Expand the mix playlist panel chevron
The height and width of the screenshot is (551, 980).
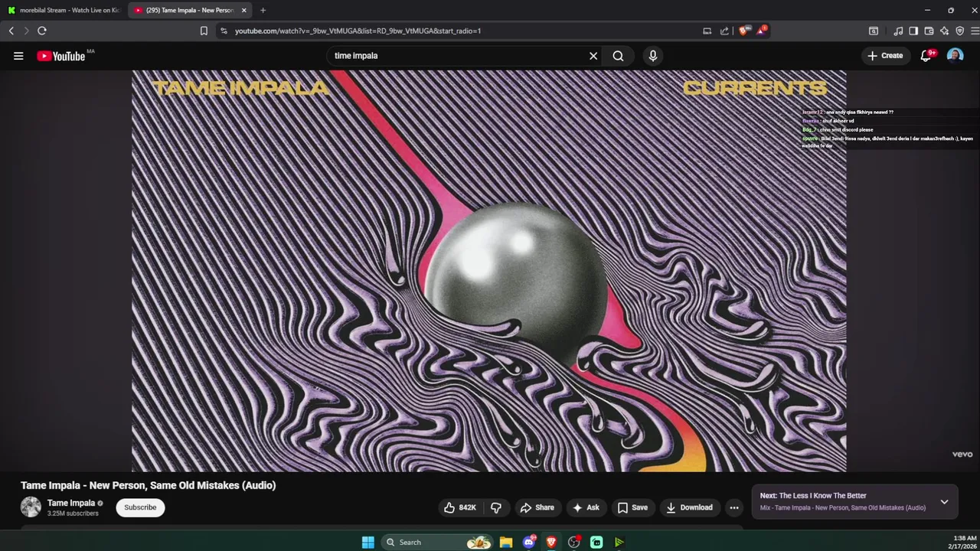click(x=944, y=502)
